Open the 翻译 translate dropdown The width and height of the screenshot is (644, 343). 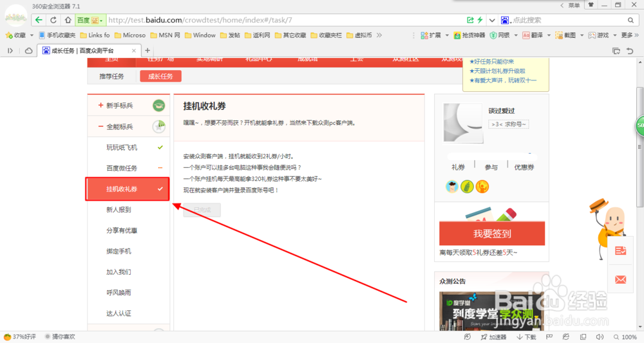tap(536, 35)
